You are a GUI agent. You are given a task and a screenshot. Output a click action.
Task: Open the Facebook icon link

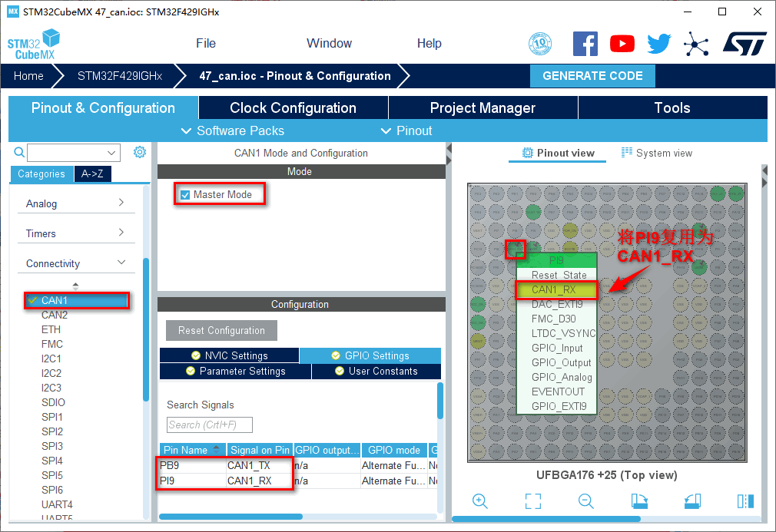pos(585,44)
